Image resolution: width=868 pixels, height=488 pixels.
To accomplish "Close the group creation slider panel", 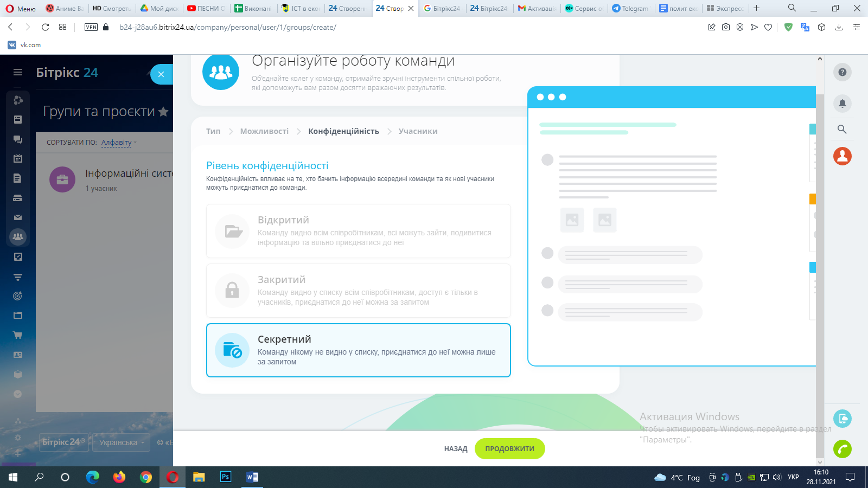I will click(x=161, y=74).
